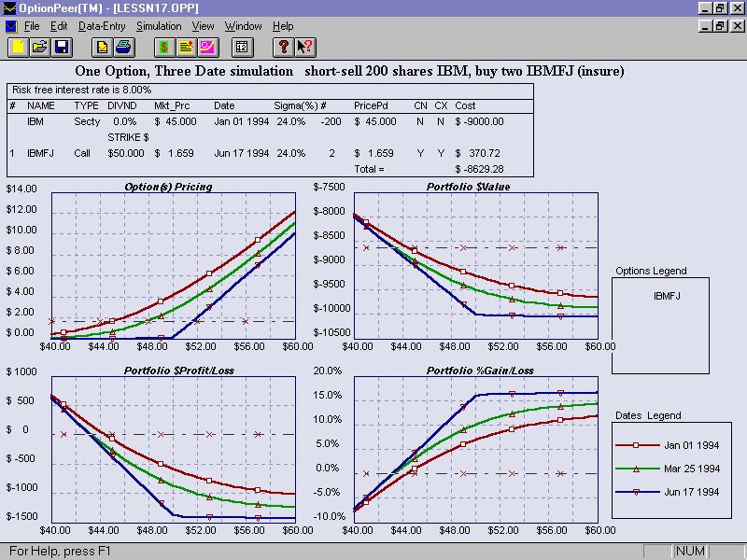Viewport: 747px width, 560px height.
Task: Open Print Preview from the toolbar
Action: click(103, 46)
